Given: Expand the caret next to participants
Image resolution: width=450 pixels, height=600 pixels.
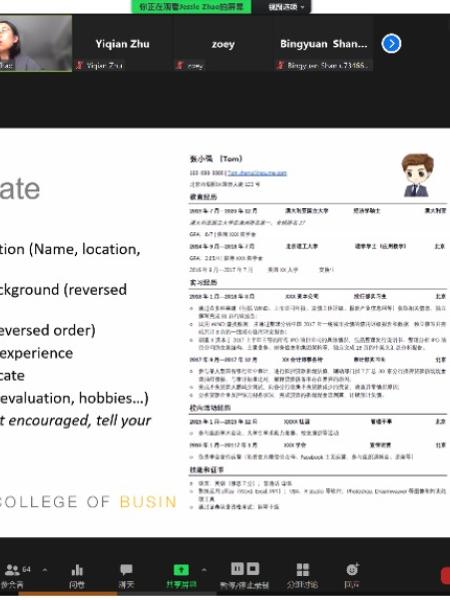Looking at the screenshot, I should coord(45,570).
